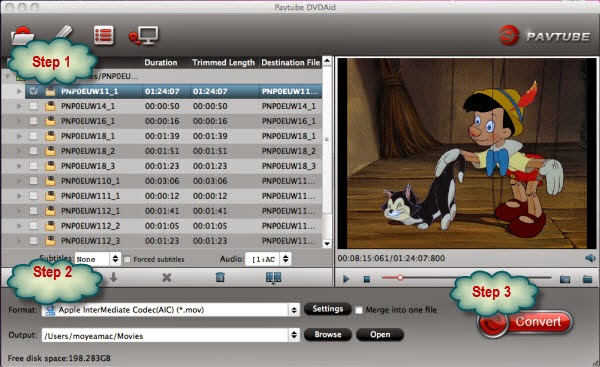Click the Destination File column header
Viewport: 600px width, 367px height.
(290, 62)
